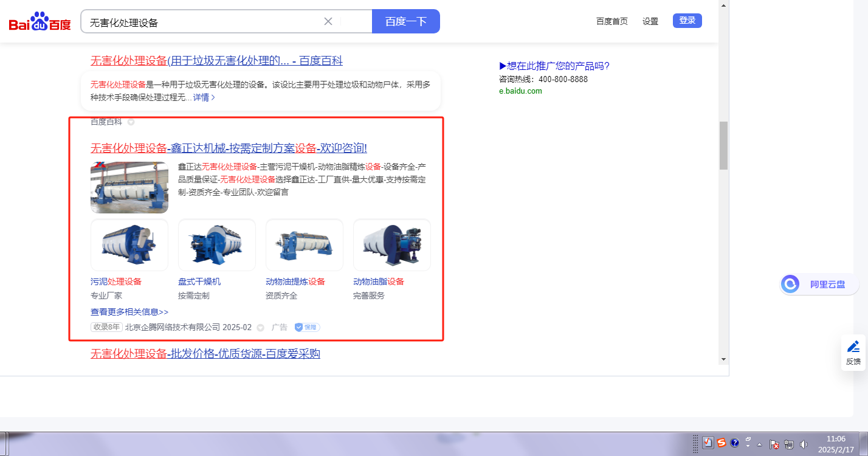This screenshot has width=868, height=456.
Task: Open the taskbar clock showing 11:06
Action: pyautogui.click(x=836, y=444)
